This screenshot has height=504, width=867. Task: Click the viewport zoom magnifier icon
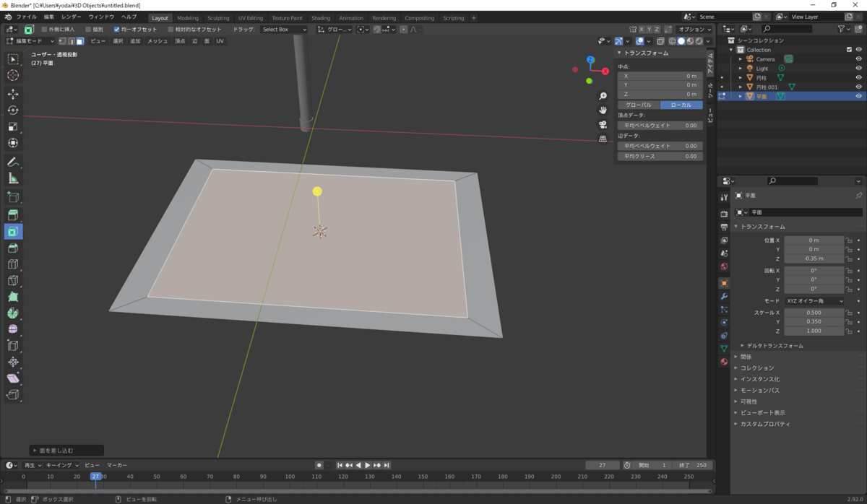point(603,96)
